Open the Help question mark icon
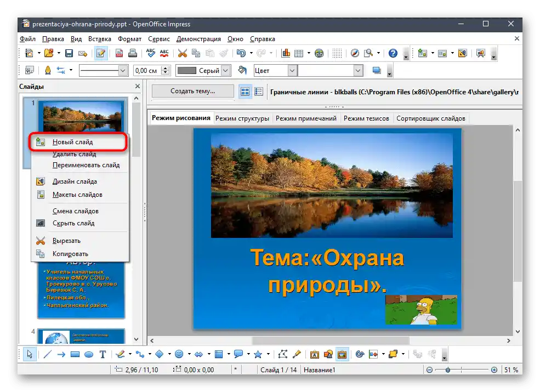Viewport: 540px width, 392px height. [x=393, y=53]
